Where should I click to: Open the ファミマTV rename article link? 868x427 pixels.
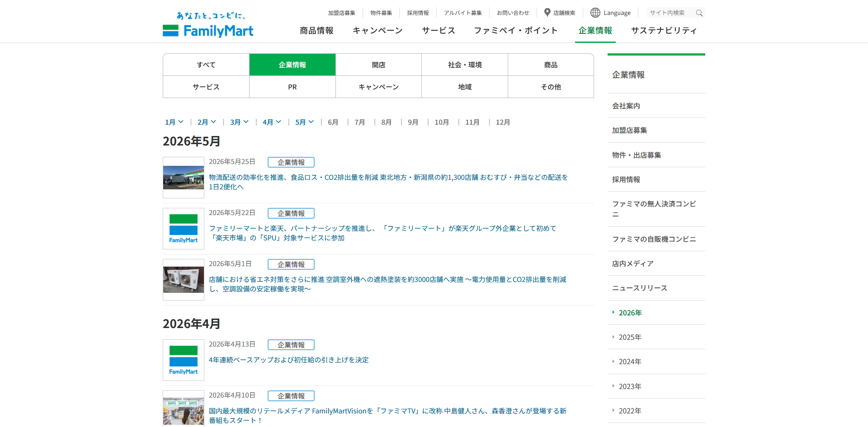pos(387,416)
